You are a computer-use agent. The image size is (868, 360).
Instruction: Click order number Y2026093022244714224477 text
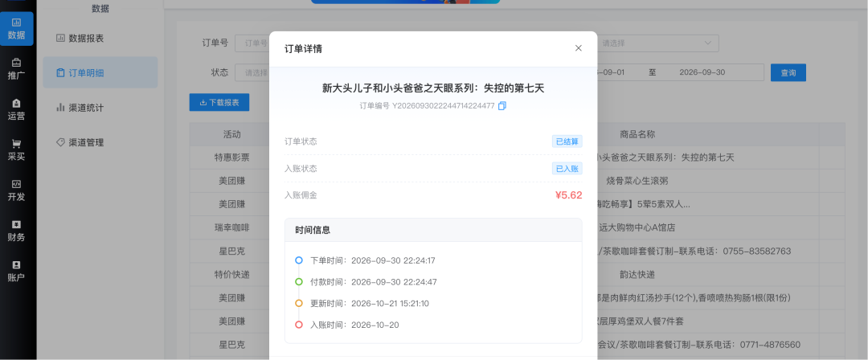tap(444, 106)
